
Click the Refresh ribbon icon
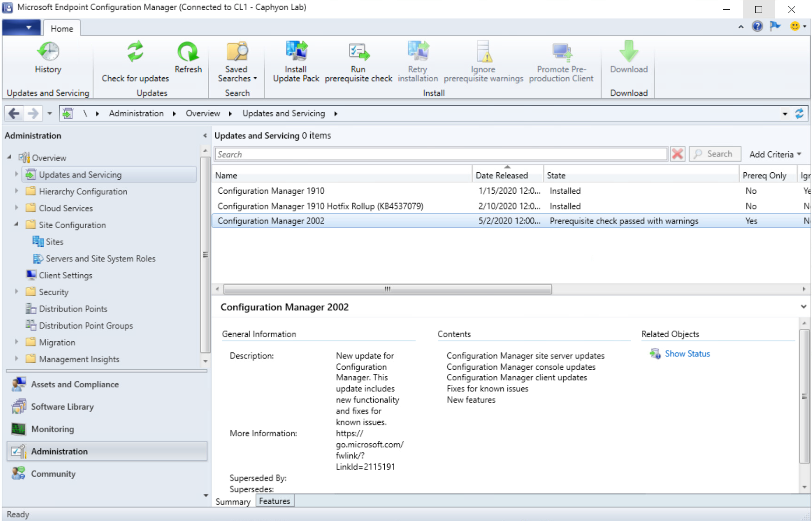tap(188, 51)
